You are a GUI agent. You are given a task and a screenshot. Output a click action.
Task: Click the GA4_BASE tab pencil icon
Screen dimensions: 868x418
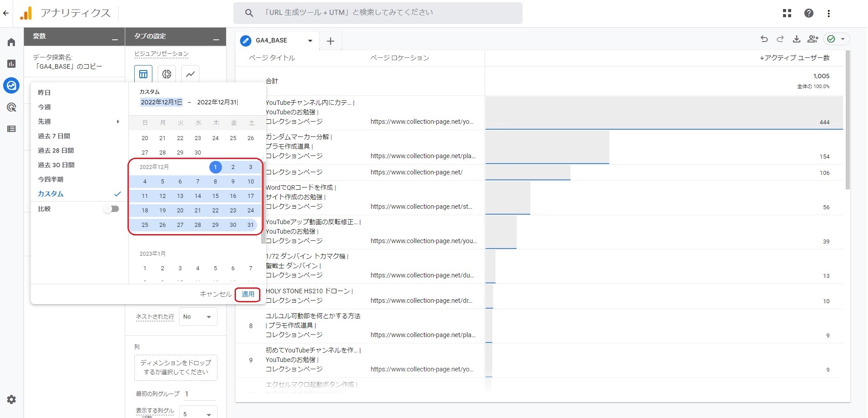click(245, 41)
